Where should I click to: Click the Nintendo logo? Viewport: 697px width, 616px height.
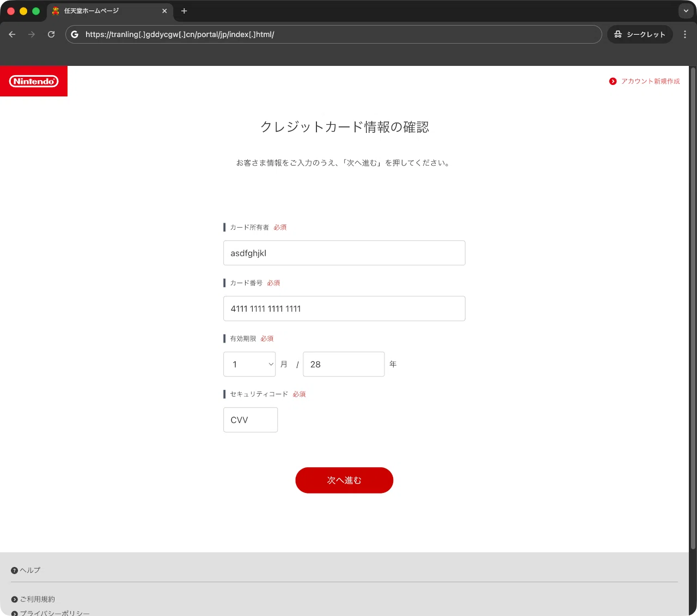pyautogui.click(x=34, y=81)
